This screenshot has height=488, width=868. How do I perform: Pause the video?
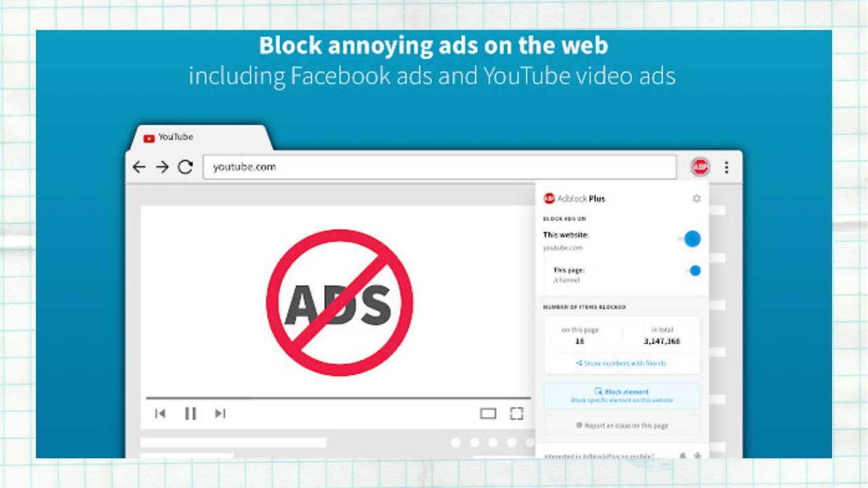(x=191, y=413)
